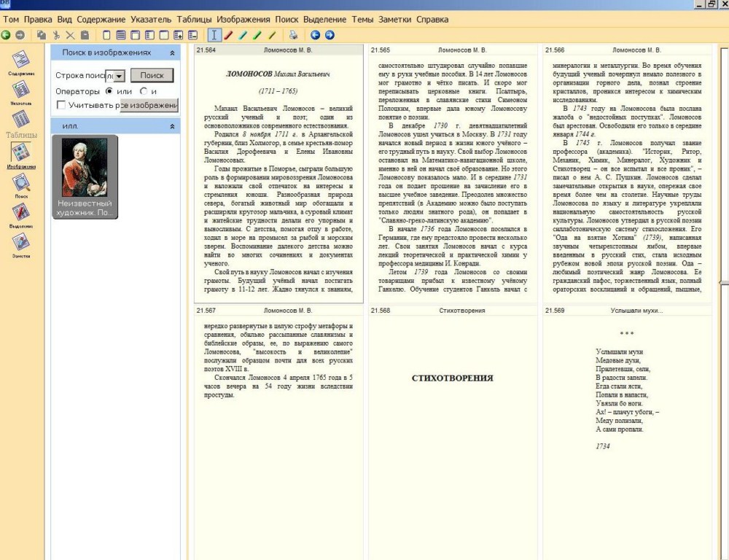The height and width of the screenshot is (560, 729).
Task: Click page number 21.567
Action: pos(206,311)
